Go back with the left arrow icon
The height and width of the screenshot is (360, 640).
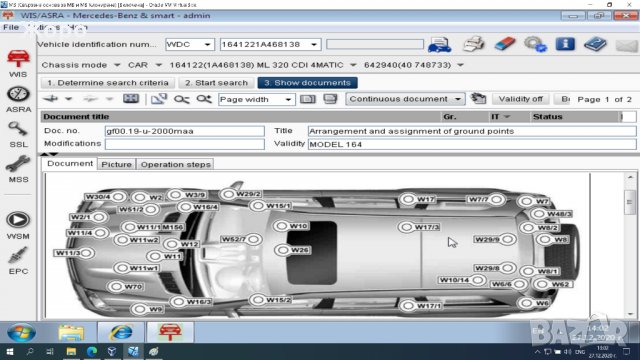(x=51, y=99)
